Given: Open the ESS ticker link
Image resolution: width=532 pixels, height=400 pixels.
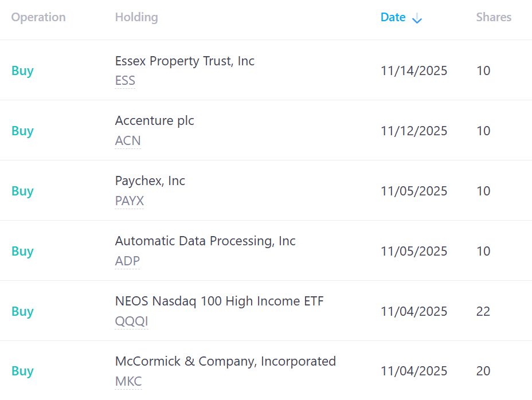Looking at the screenshot, I should (125, 81).
